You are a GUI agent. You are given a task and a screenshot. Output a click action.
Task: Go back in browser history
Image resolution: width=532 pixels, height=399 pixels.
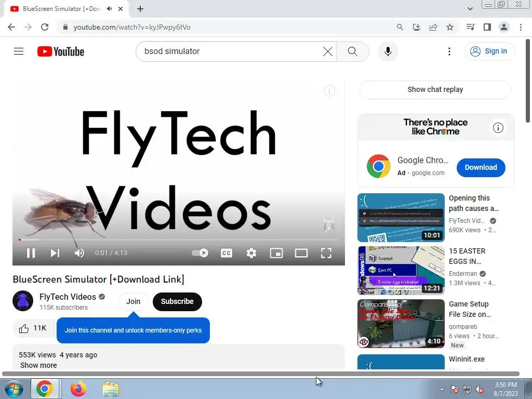pyautogui.click(x=11, y=27)
